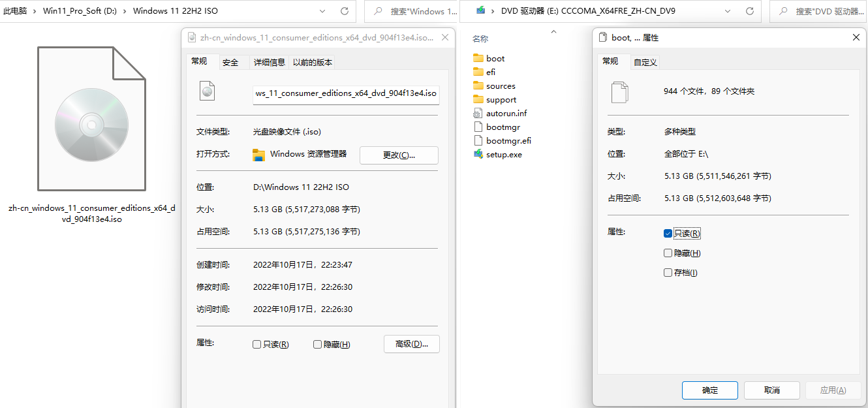Open 常规 tab in boot properties
Viewport: 868px width, 408px height.
tap(610, 61)
